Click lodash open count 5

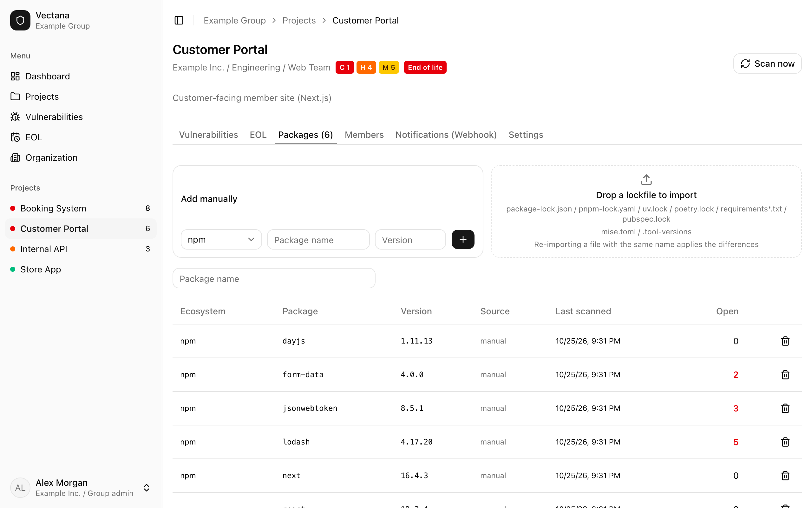pos(736,442)
